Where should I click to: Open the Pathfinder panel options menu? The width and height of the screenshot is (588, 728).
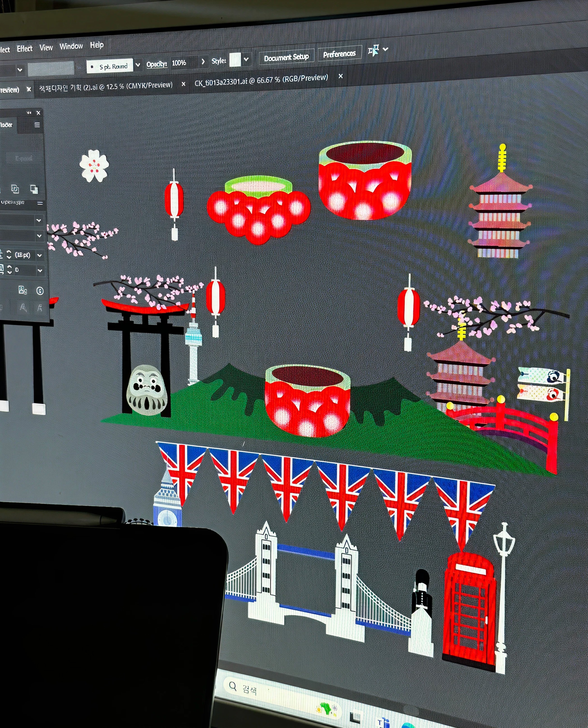pos(37,125)
